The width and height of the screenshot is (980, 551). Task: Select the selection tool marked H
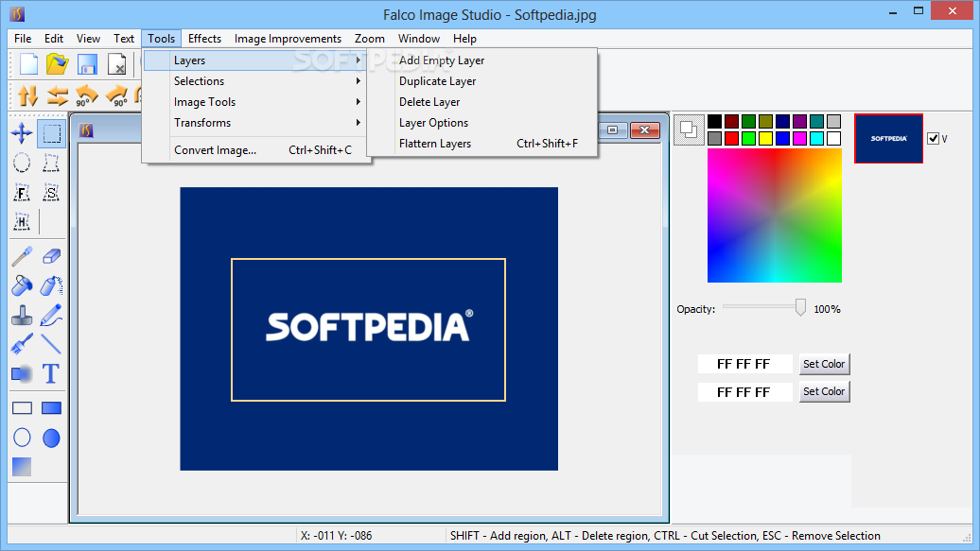[22, 221]
